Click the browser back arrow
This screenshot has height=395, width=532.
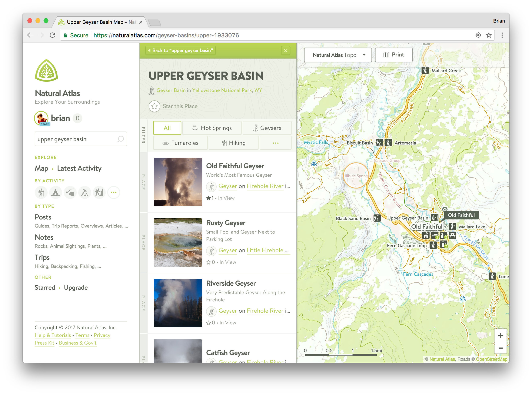pyautogui.click(x=30, y=35)
